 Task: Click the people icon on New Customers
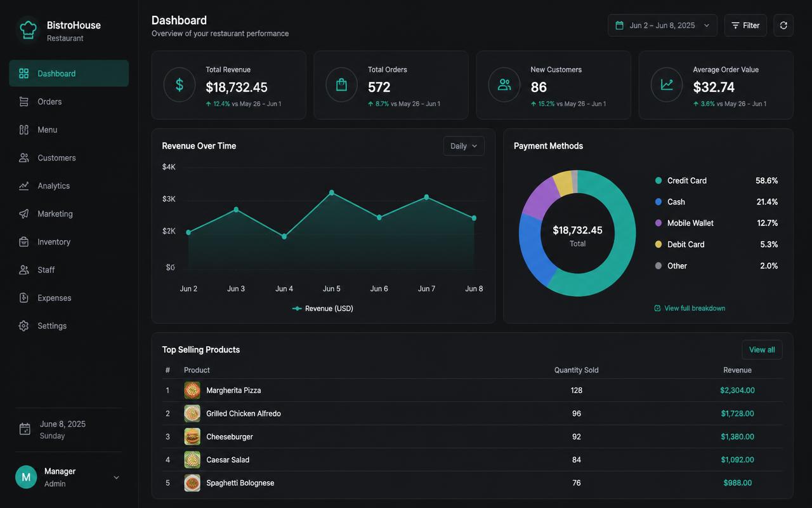(504, 85)
